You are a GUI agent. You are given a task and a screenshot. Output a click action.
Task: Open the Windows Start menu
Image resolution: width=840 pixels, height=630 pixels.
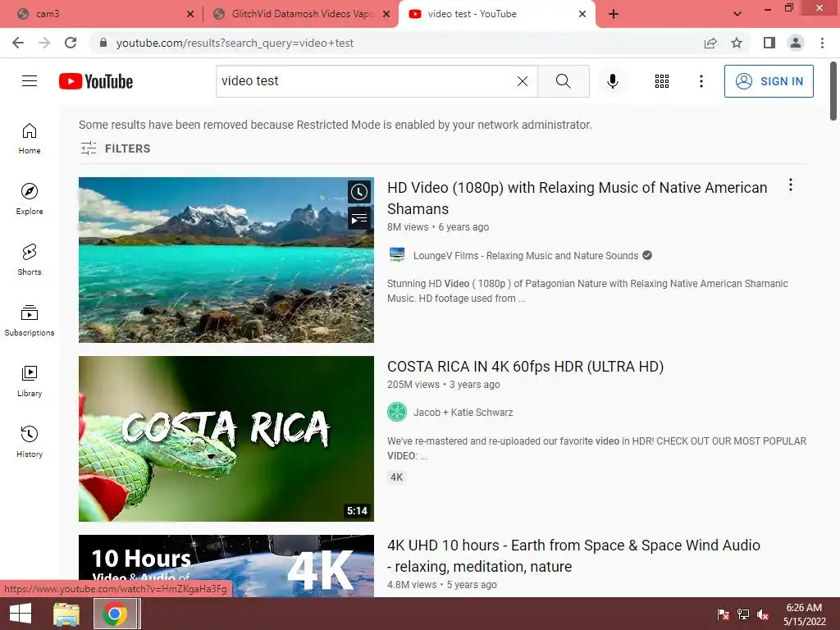click(x=21, y=614)
